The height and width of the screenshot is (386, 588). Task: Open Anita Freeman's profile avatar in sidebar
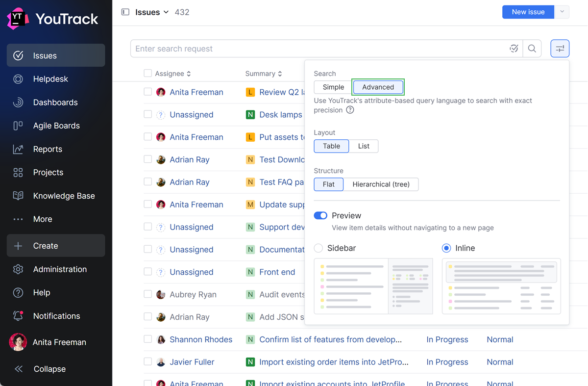(18, 342)
